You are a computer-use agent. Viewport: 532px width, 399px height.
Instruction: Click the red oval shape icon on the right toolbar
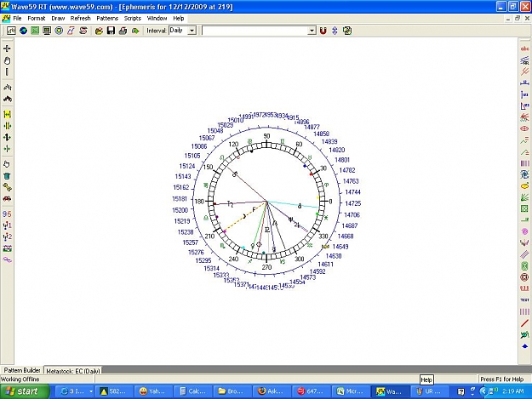pos(524,128)
